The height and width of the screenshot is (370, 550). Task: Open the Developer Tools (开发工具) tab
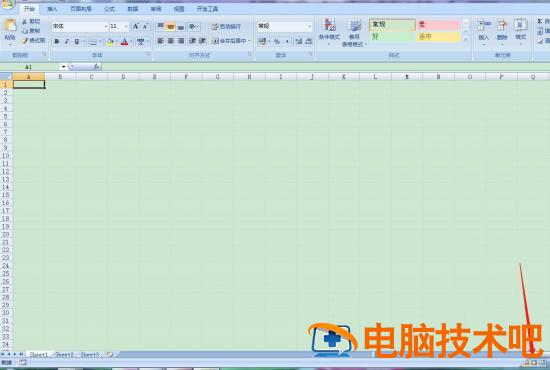(207, 9)
